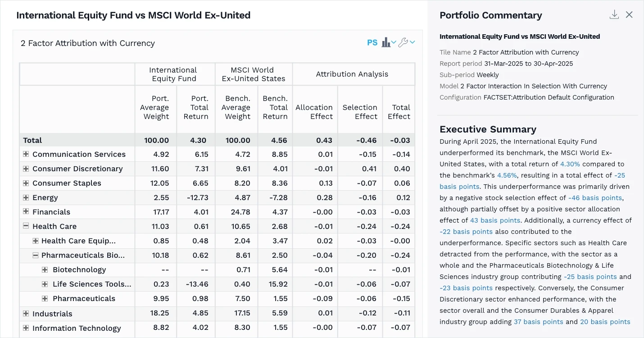Select the bar chart visualization icon
Viewport: 644px width, 338px height.
(387, 42)
